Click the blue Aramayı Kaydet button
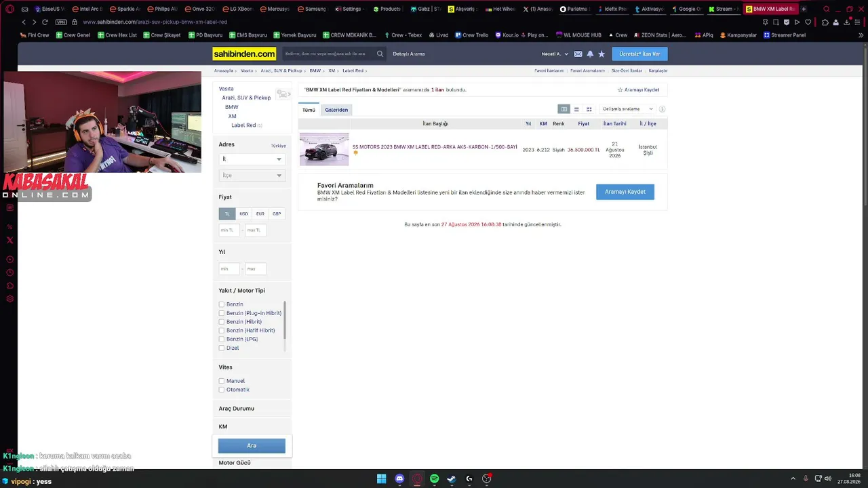Screen dimensions: 868x488 [x=625, y=192]
